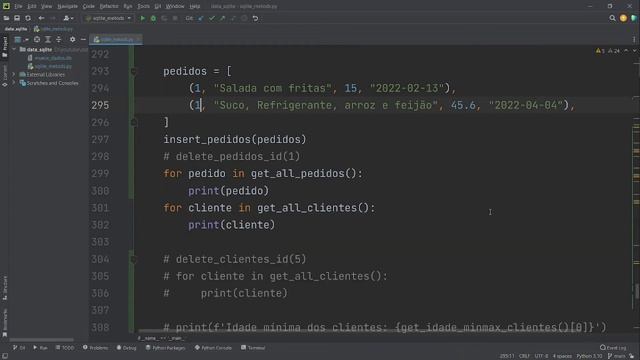Click data_sqlite in the breadcrumb bar
The image size is (640, 360).
(16, 29)
